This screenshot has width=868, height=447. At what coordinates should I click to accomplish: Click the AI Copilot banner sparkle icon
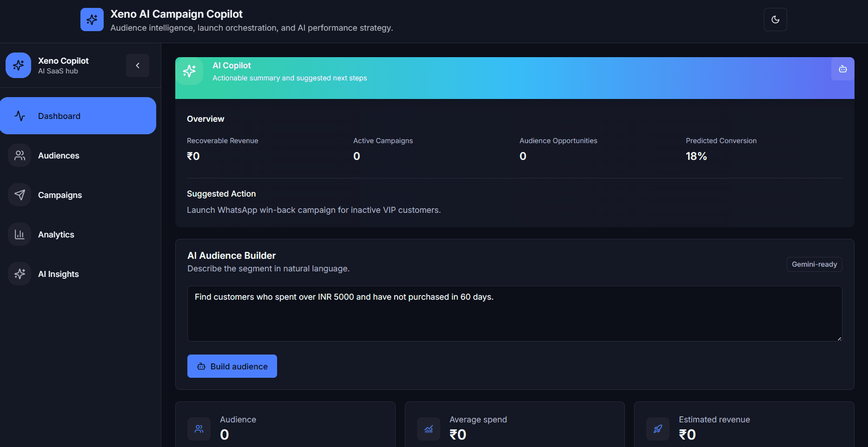[x=189, y=71]
